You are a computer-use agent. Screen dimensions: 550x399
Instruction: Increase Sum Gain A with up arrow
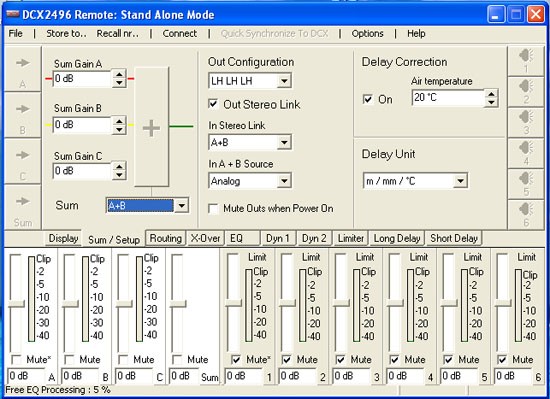point(119,75)
